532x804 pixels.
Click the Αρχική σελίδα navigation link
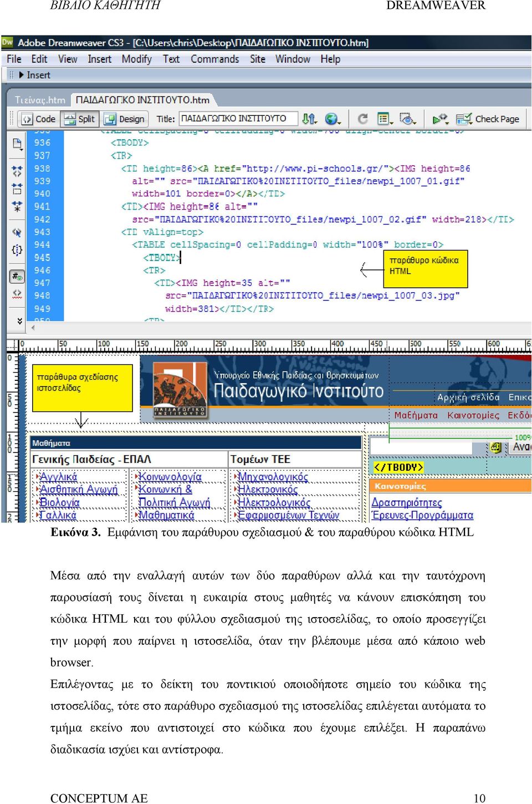[468, 397]
